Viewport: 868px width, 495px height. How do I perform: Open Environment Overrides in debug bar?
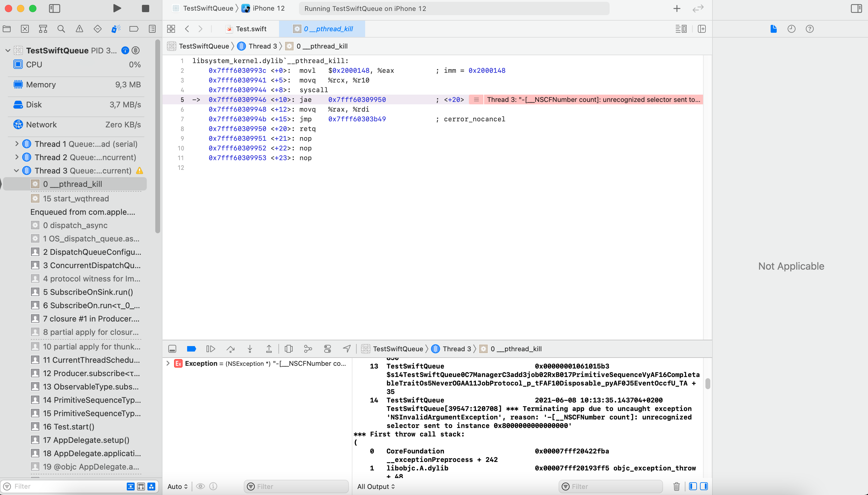327,349
